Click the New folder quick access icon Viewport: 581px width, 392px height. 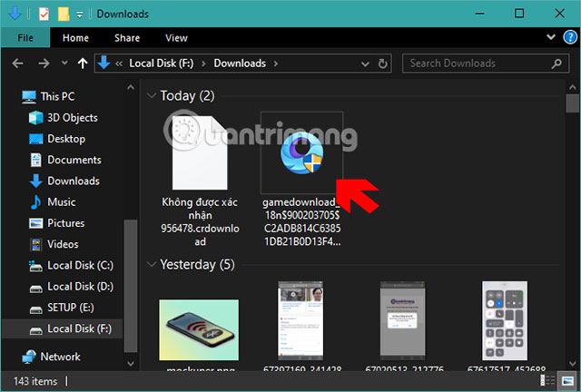tap(64, 15)
